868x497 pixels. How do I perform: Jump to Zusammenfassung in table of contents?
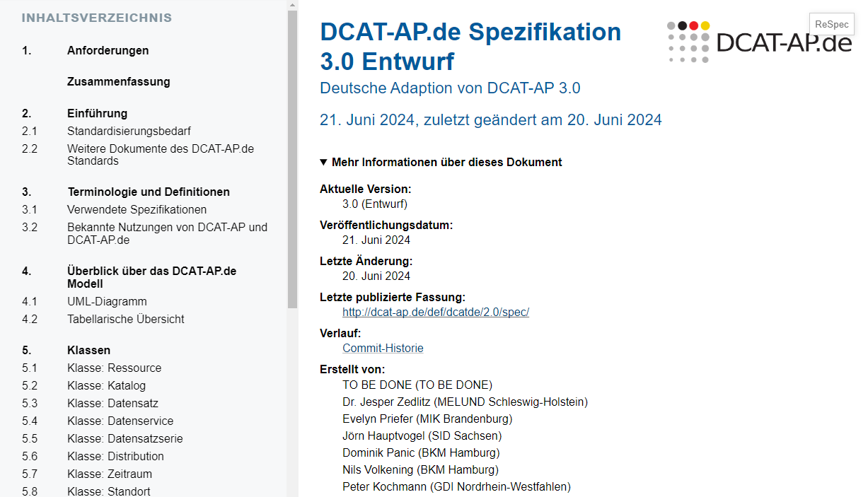(119, 82)
